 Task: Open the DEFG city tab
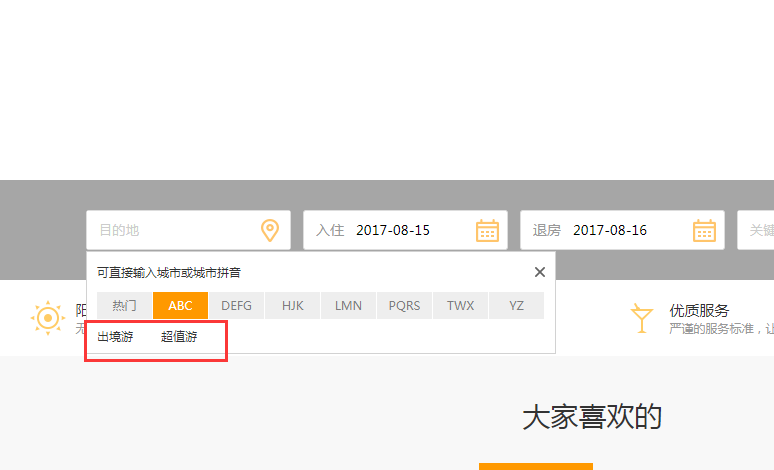[236, 306]
